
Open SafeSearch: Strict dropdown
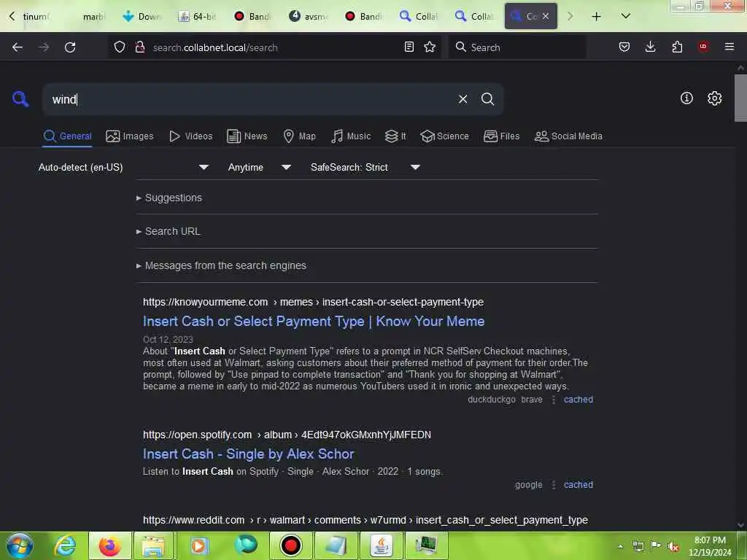pos(365,167)
